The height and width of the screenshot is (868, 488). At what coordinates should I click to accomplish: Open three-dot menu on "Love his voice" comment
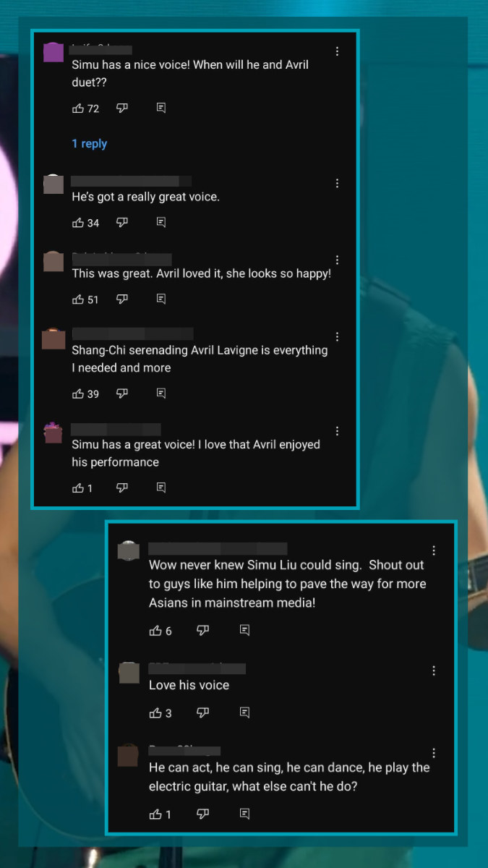(434, 671)
